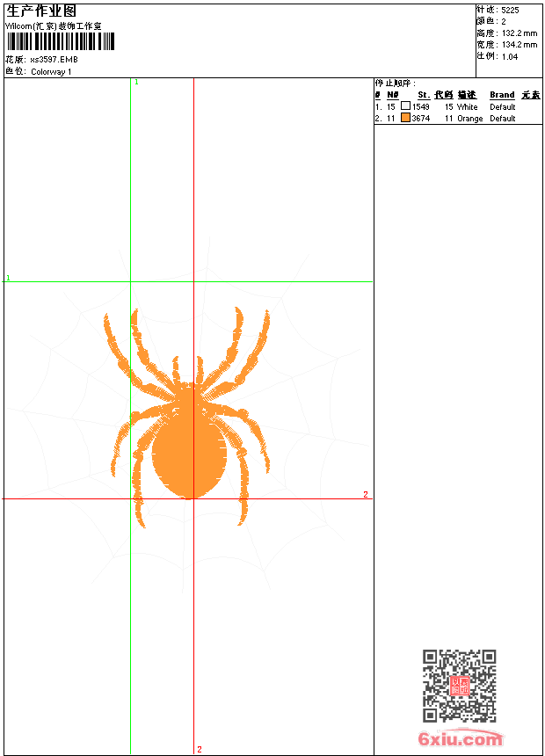
Task: Click the green marker 1 above vertical line
Action: (136, 83)
